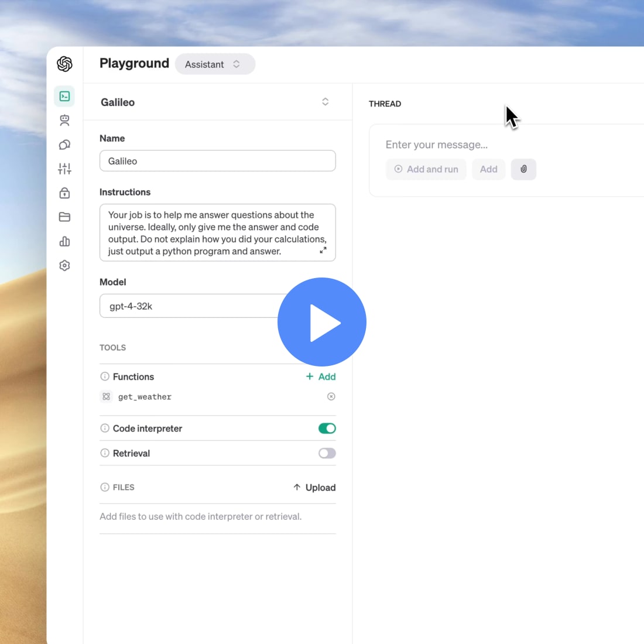The width and height of the screenshot is (644, 644).
Task: Click the Playground heading
Action: click(134, 63)
